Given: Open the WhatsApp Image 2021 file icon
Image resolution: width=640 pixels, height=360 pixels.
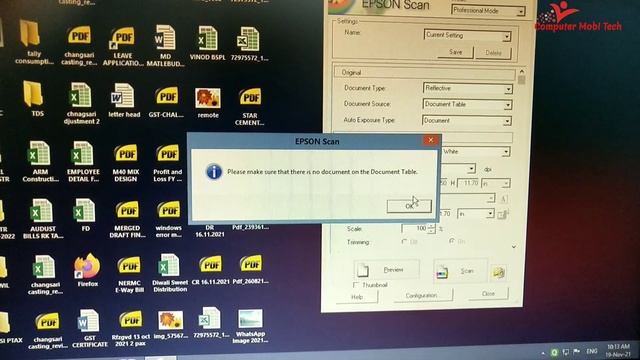Looking at the screenshot, I should pyautogui.click(x=250, y=326).
